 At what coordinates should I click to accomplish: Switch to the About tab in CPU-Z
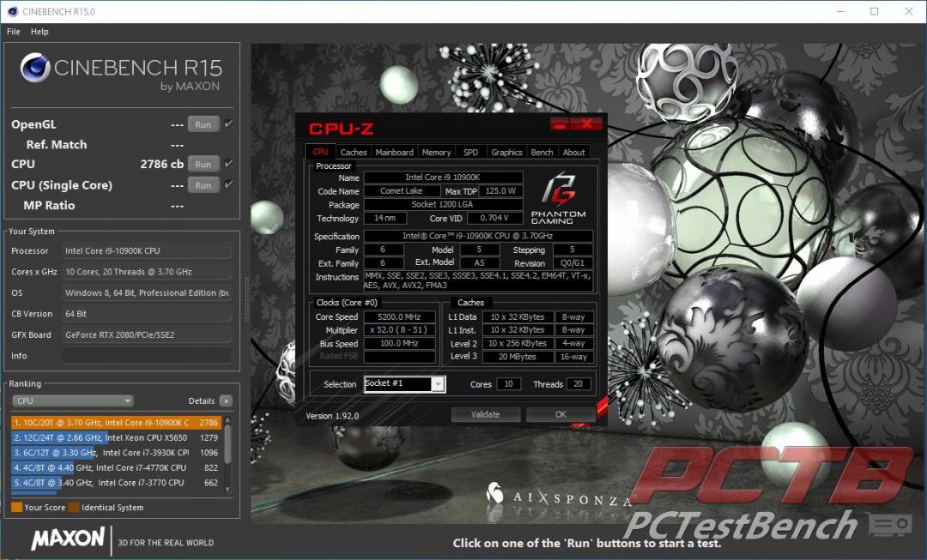pos(573,152)
